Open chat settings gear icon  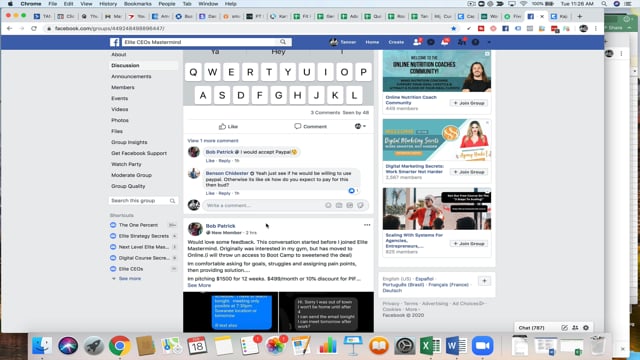tap(586, 328)
